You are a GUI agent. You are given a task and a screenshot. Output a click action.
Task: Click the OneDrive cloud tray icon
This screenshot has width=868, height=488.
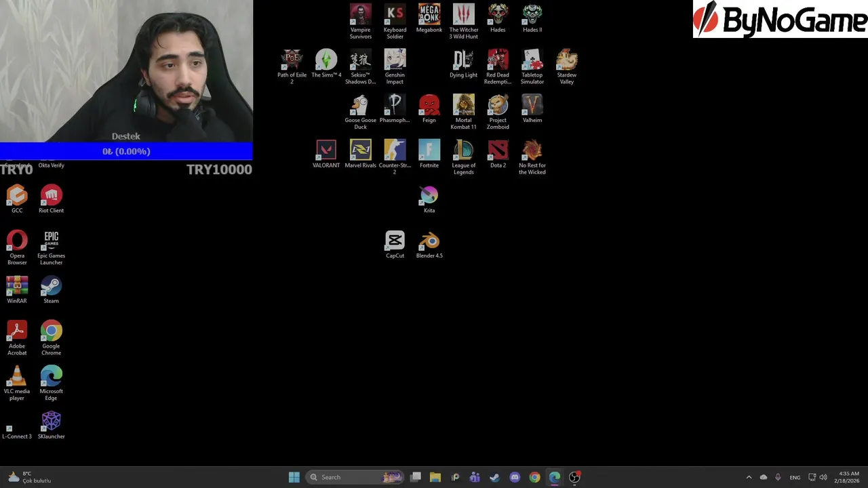(764, 477)
